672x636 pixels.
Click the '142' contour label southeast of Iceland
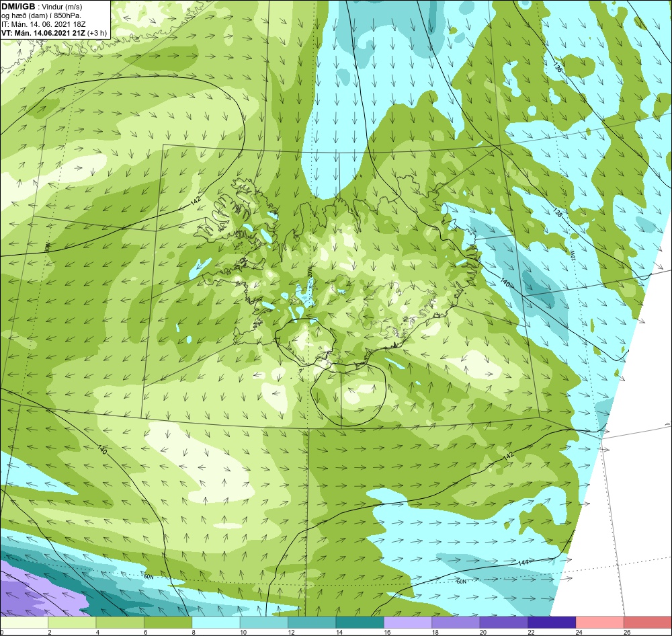pos(508,456)
